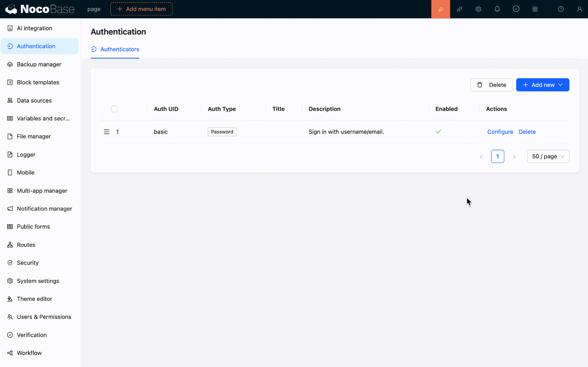Open the user profile icon
Screen dimensions: 588x367
[x=579, y=9]
